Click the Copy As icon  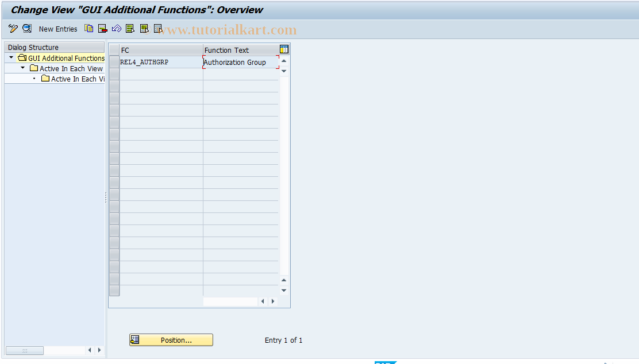89,29
